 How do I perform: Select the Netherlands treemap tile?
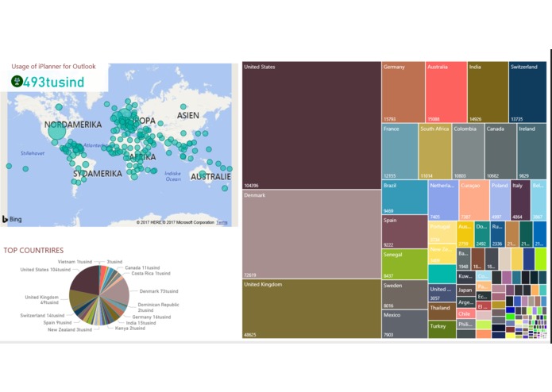pos(443,201)
